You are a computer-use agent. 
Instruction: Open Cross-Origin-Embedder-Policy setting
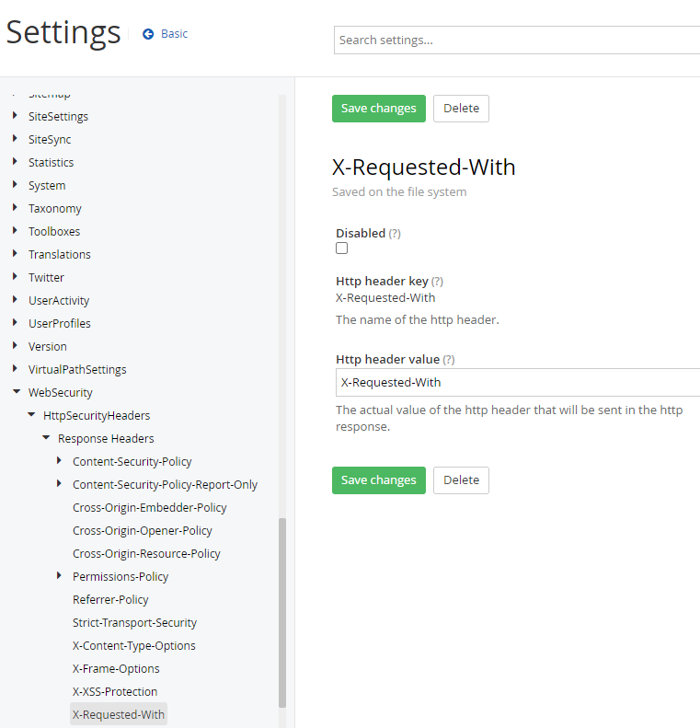(150, 508)
